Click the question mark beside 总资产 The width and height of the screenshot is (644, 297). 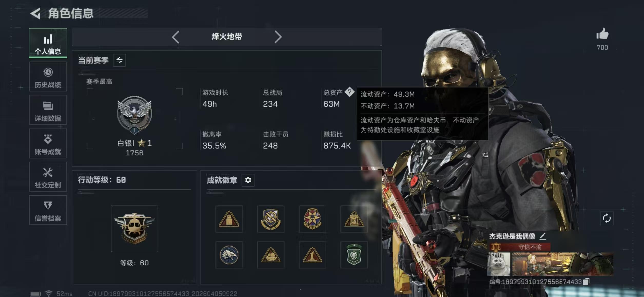pyautogui.click(x=349, y=91)
